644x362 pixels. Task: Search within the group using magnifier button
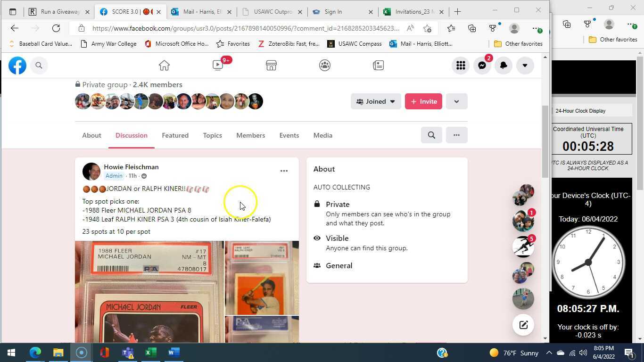(431, 135)
